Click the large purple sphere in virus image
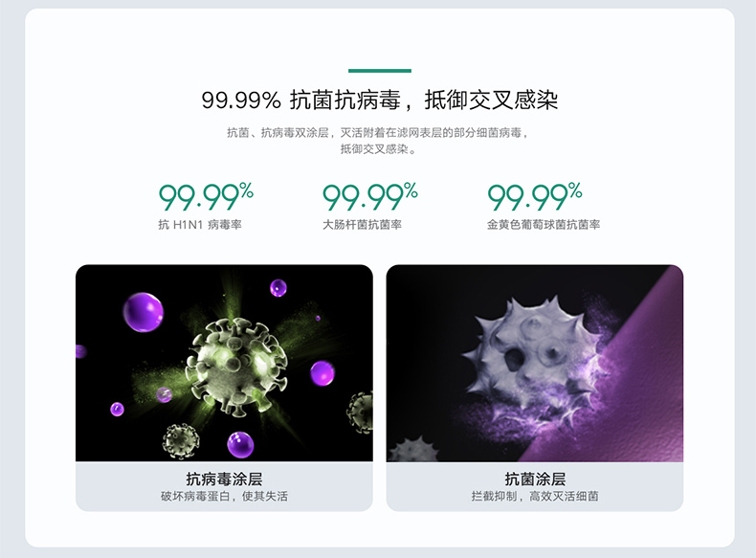The image size is (756, 558). [144, 312]
